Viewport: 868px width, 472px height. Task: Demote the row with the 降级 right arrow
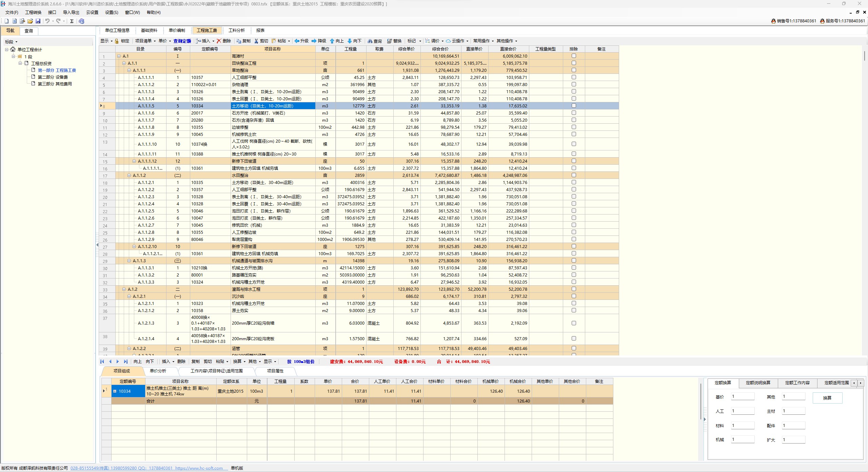[314, 41]
